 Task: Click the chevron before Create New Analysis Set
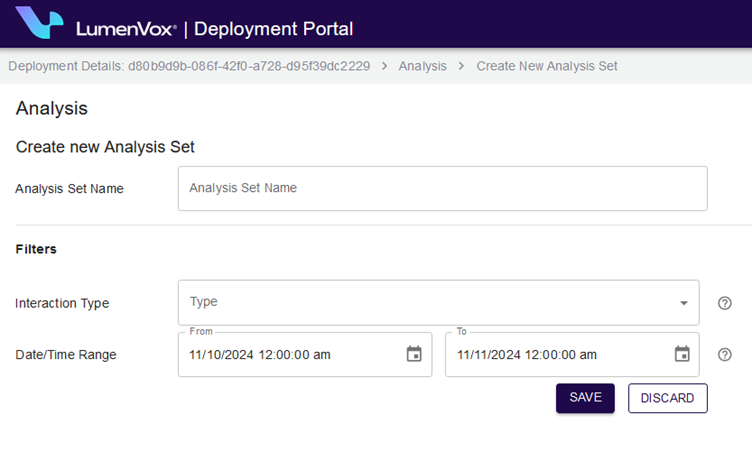461,66
